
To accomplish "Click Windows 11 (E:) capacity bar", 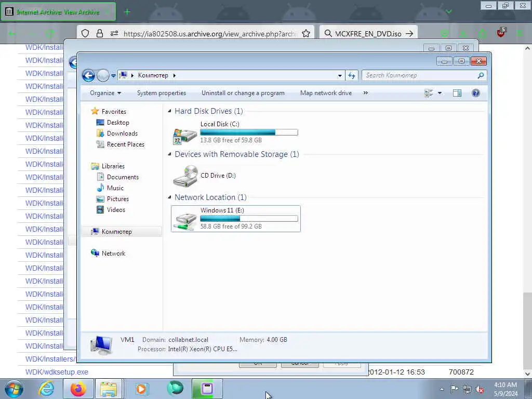I will (x=249, y=219).
